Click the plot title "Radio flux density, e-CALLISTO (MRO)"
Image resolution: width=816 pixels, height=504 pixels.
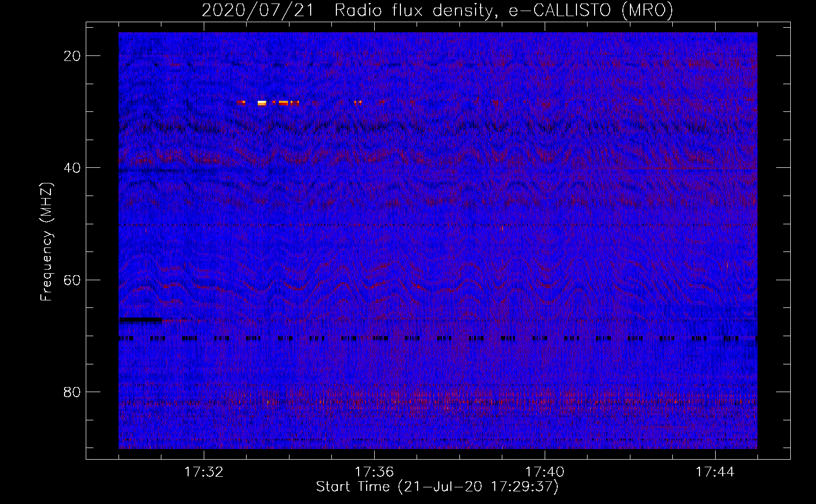tap(504, 10)
